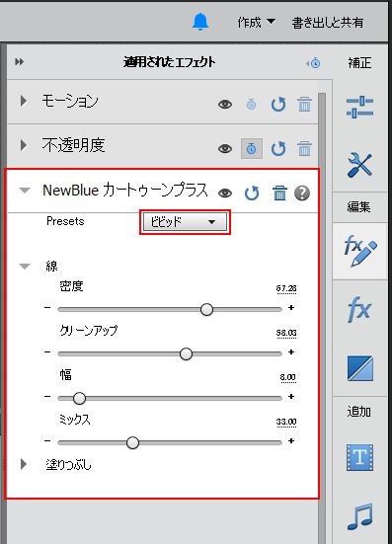Open the Transitions icon
Viewport: 392px width, 544px height.
(360, 367)
